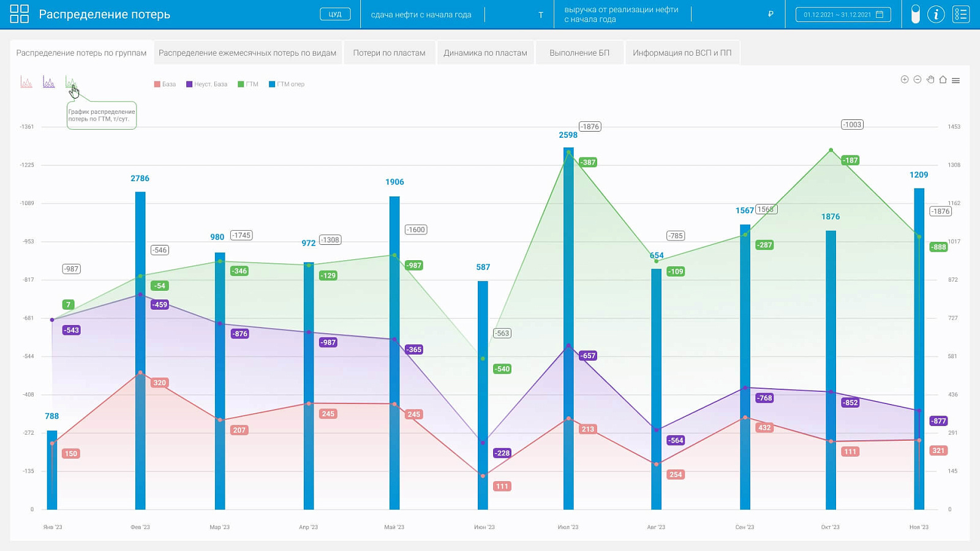
Task: Click the Окт '23 axis label
Action: coord(831,527)
